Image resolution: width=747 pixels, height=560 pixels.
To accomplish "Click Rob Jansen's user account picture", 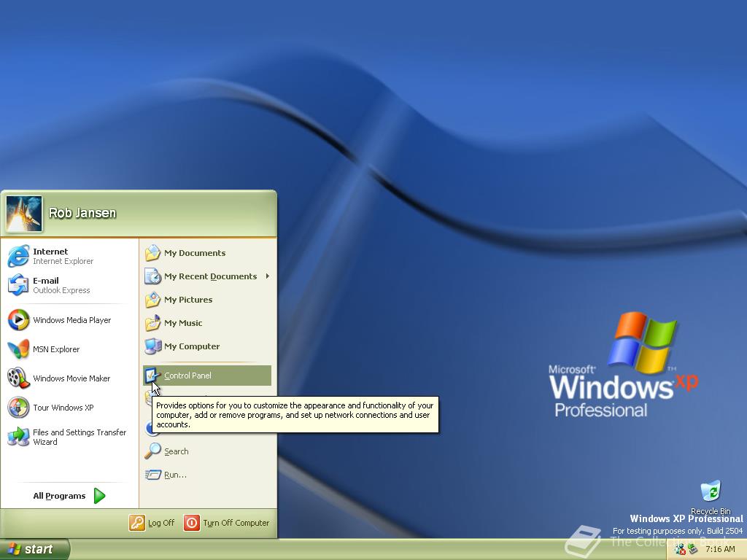I will coord(24,214).
